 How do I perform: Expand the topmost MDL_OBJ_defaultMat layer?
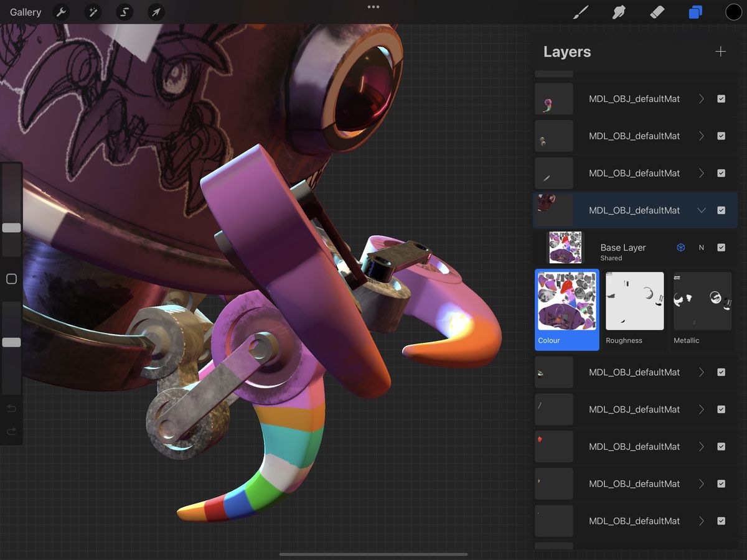click(x=700, y=98)
